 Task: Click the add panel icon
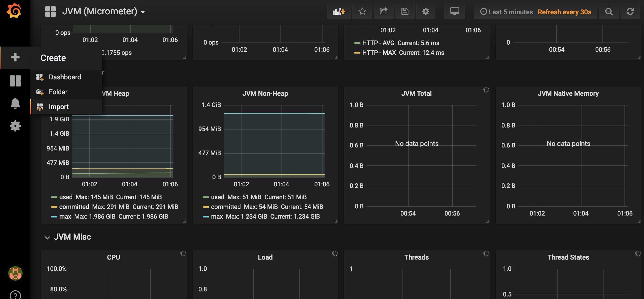(338, 11)
